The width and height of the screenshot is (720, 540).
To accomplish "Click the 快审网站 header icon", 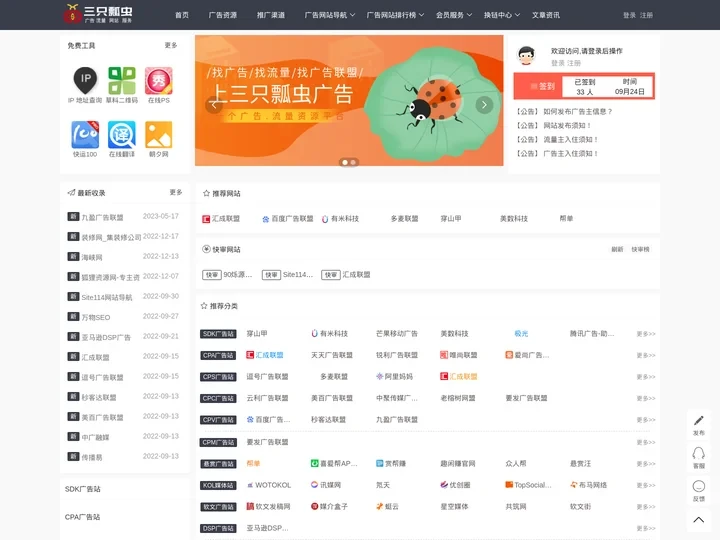I will 206,249.
